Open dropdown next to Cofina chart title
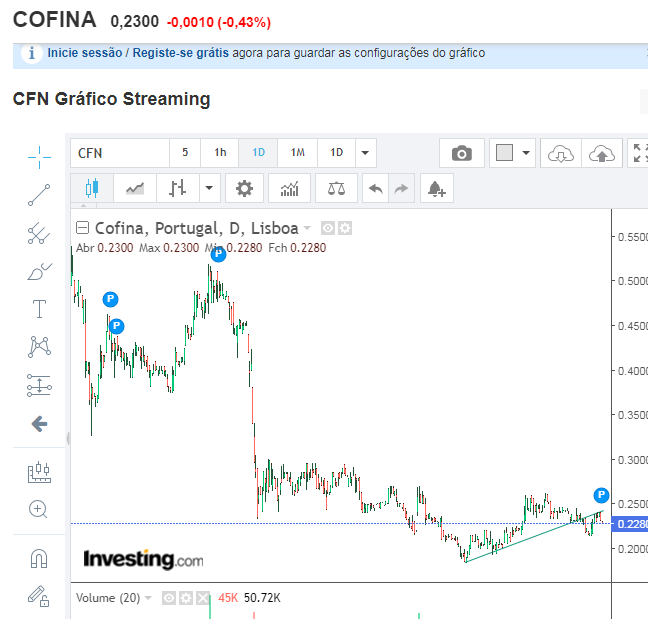 point(307,228)
